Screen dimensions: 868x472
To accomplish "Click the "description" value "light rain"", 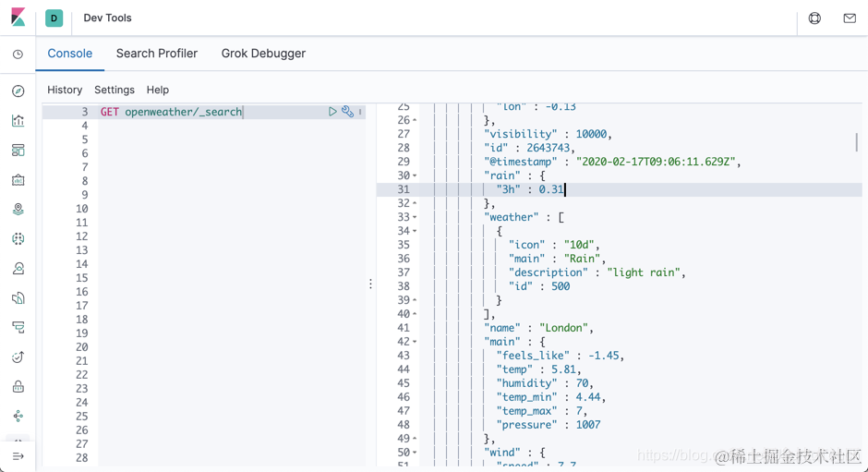I will tap(644, 272).
